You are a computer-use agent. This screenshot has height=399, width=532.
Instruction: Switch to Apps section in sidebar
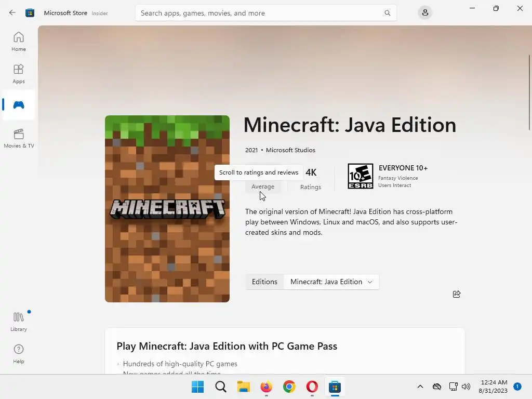coord(19,74)
